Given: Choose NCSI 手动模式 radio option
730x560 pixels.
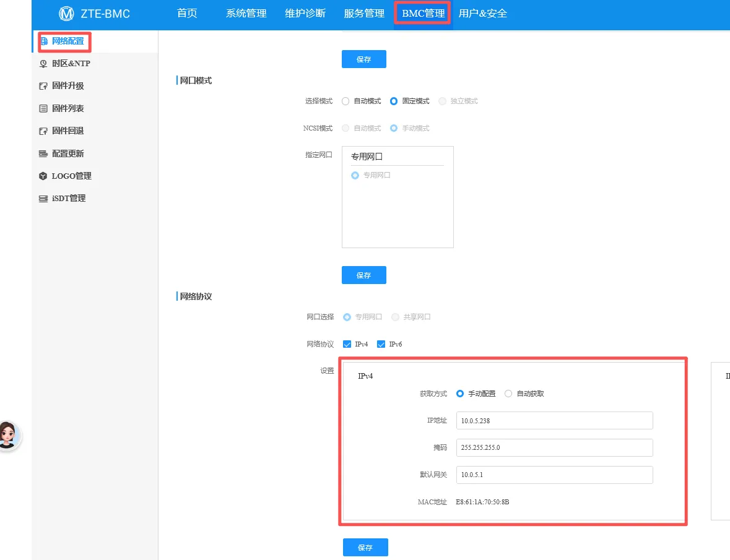Looking at the screenshot, I should (x=394, y=128).
